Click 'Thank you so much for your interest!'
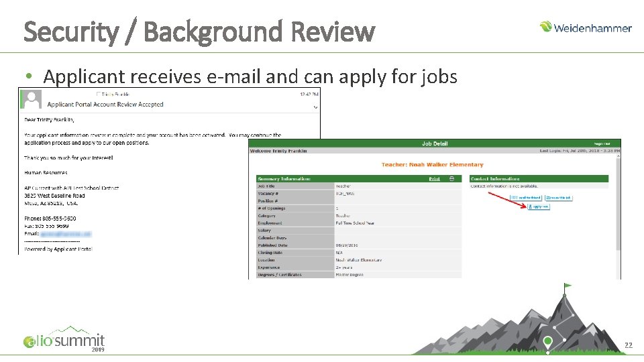 [x=68, y=158]
